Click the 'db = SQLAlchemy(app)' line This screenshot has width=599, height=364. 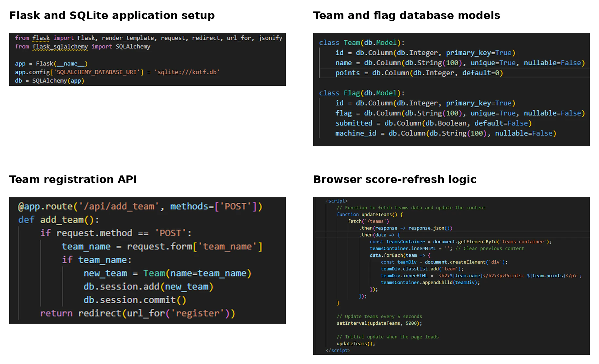[x=49, y=81]
